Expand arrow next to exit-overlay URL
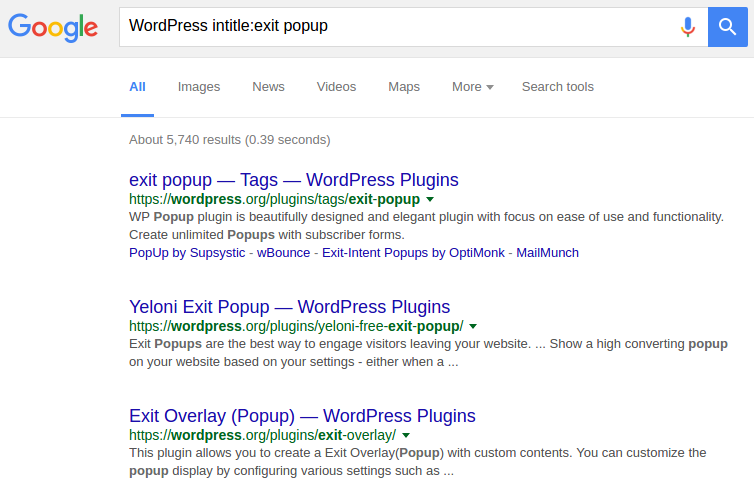Screen dimensions: 754x490 [406, 435]
